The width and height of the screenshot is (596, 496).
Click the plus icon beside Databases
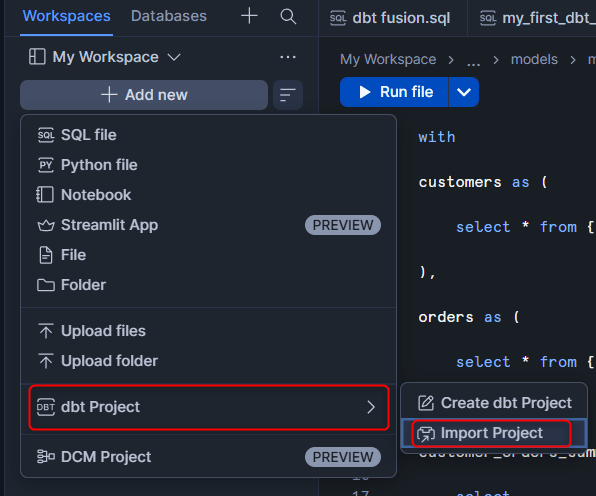point(249,16)
